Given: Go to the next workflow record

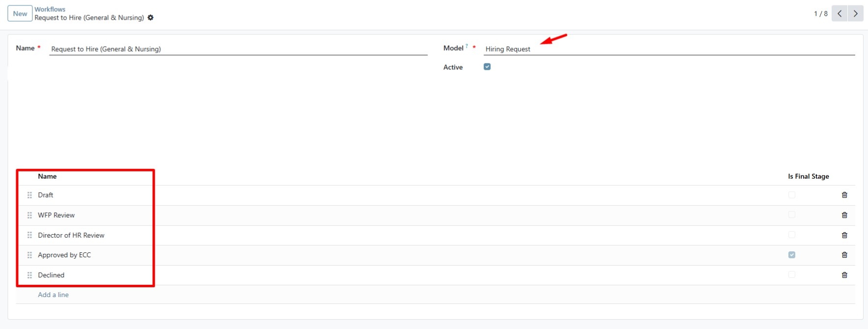Looking at the screenshot, I should (855, 14).
